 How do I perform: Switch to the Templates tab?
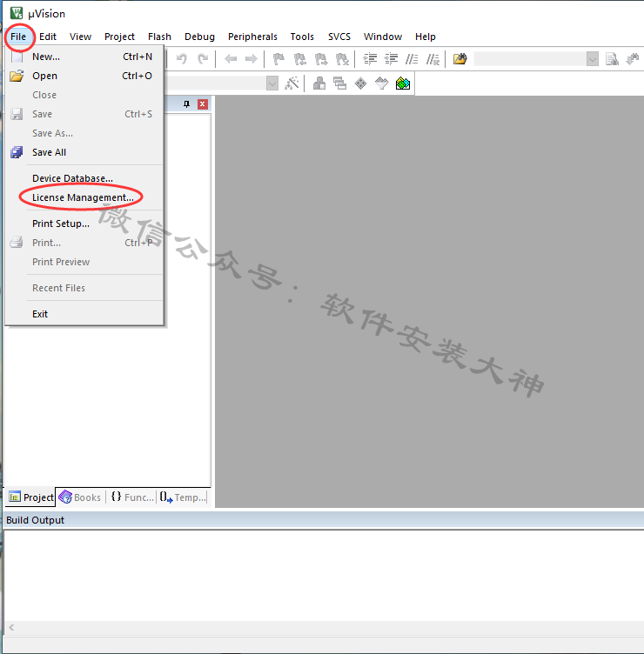182,497
